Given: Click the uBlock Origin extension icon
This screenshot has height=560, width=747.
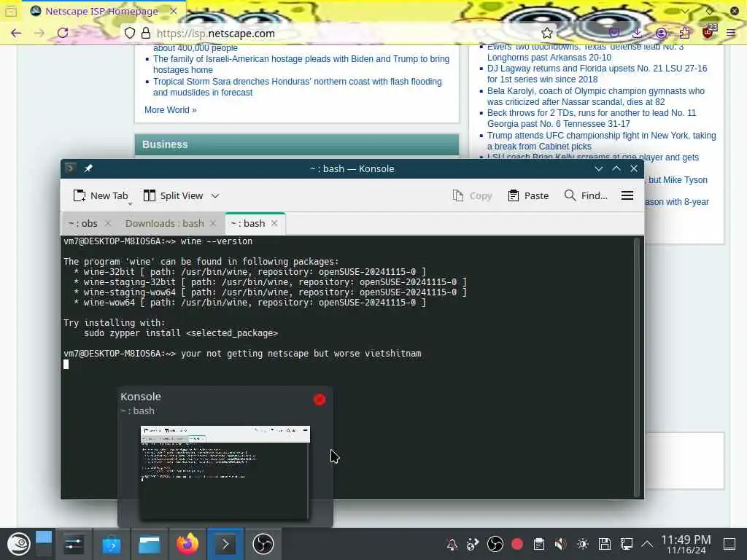Looking at the screenshot, I should [708, 32].
